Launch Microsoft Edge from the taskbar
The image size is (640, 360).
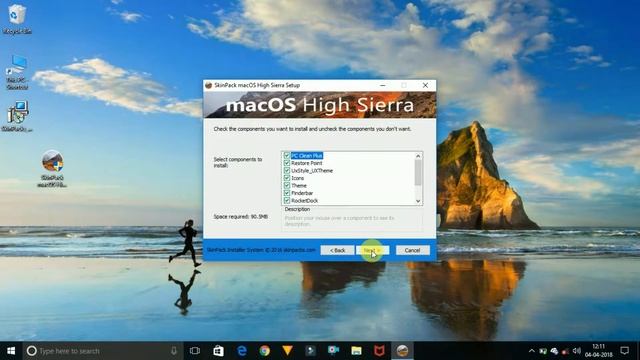242,351
